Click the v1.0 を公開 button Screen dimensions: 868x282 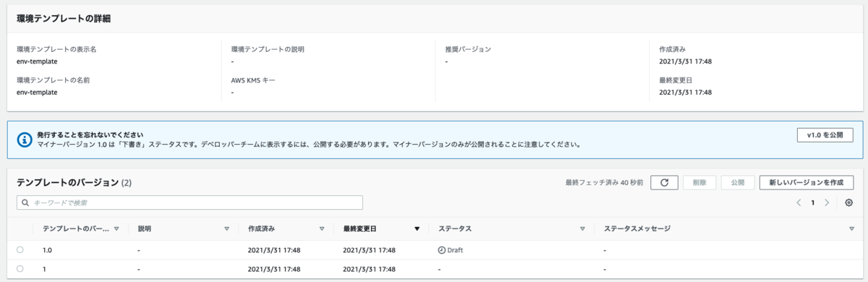(x=825, y=135)
